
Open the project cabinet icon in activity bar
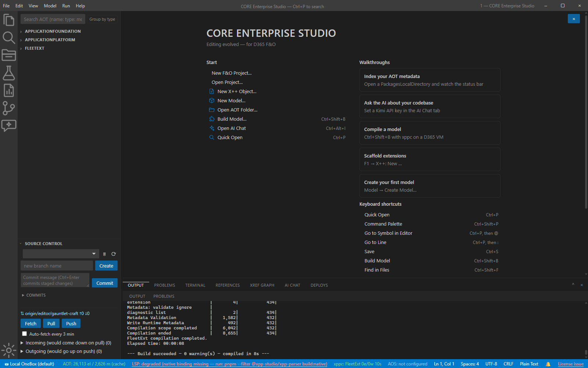[9, 55]
